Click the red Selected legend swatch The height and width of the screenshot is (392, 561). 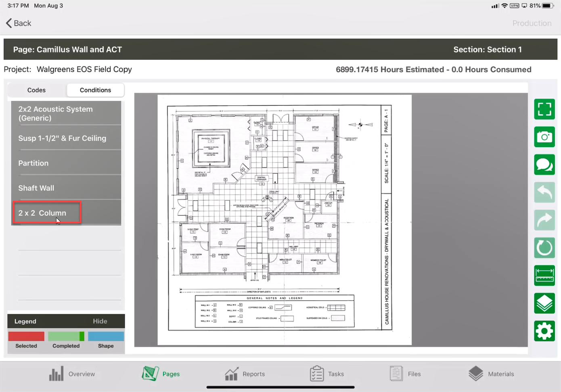26,336
